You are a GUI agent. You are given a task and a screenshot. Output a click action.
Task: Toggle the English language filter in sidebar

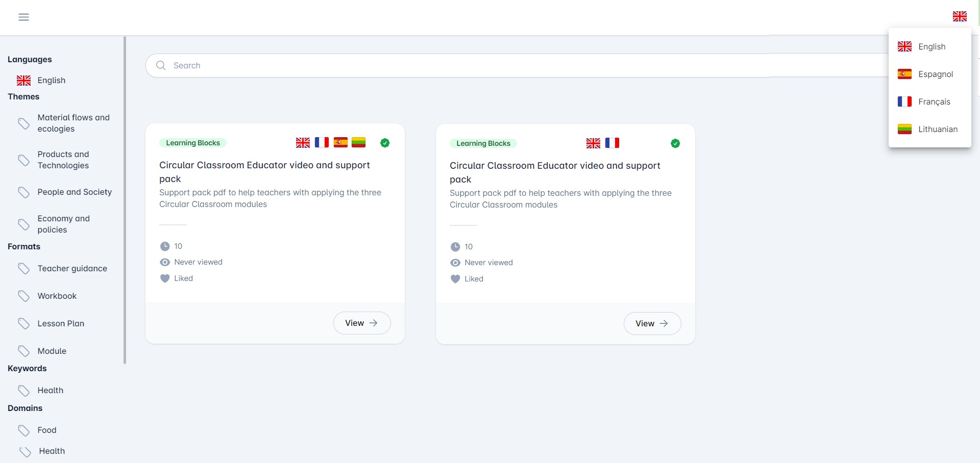click(x=51, y=81)
